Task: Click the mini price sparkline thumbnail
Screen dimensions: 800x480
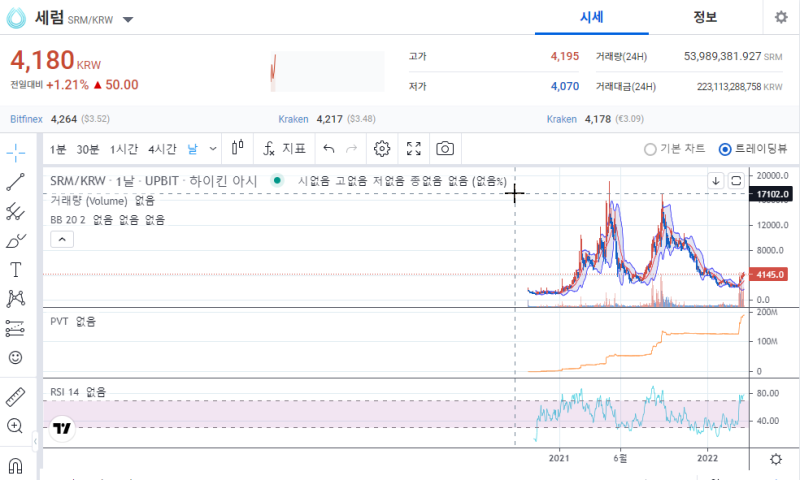Action: 327,71
